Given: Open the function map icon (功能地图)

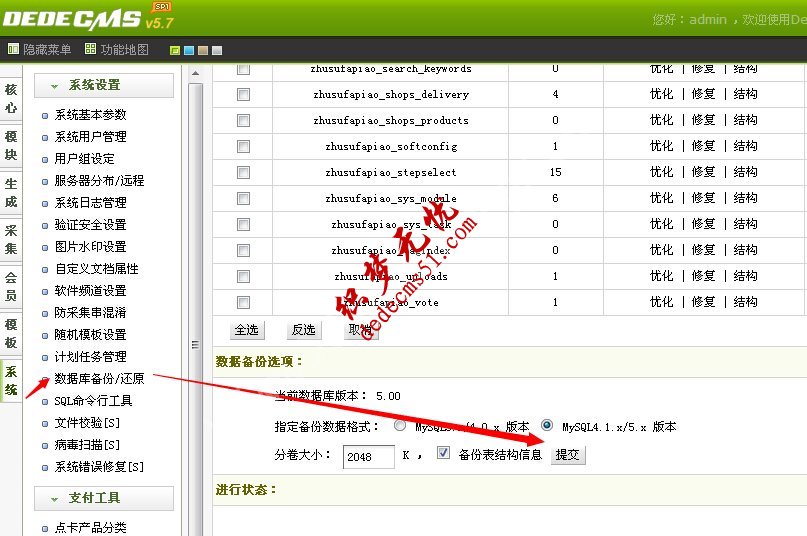Looking at the screenshot, I should pyautogui.click(x=90, y=49).
